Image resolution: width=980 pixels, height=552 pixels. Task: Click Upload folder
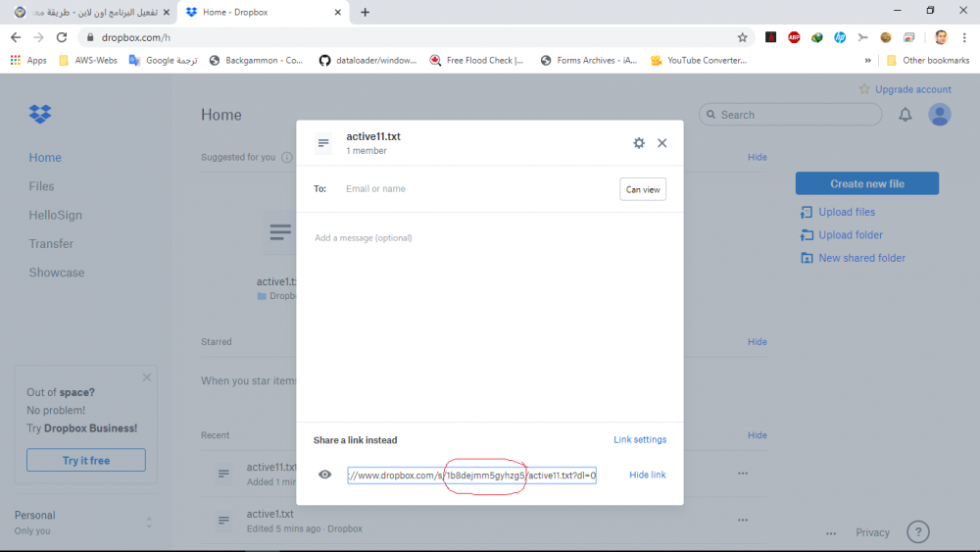(850, 235)
